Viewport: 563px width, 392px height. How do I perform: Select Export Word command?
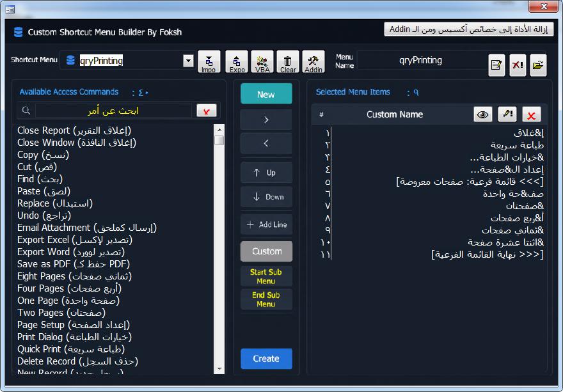tap(113, 252)
